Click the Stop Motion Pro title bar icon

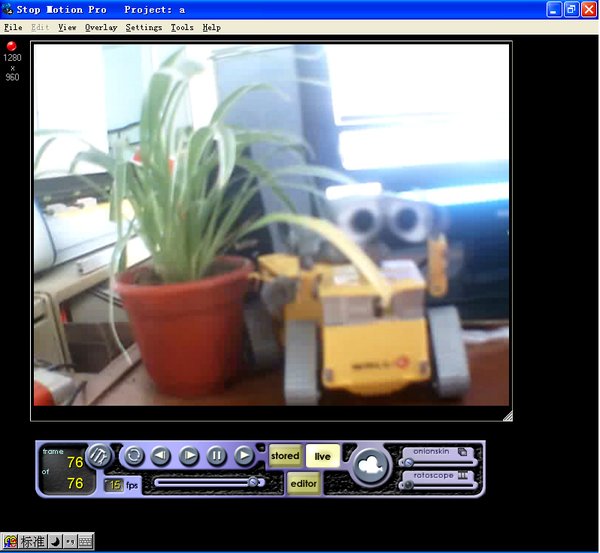[x=8, y=9]
